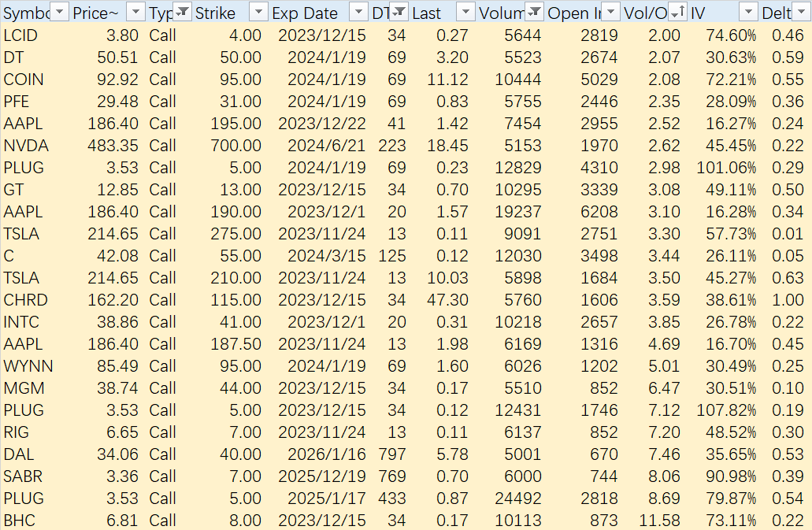This screenshot has height=530, width=812.
Task: Select the RIG symbol cell
Action: click(16, 432)
